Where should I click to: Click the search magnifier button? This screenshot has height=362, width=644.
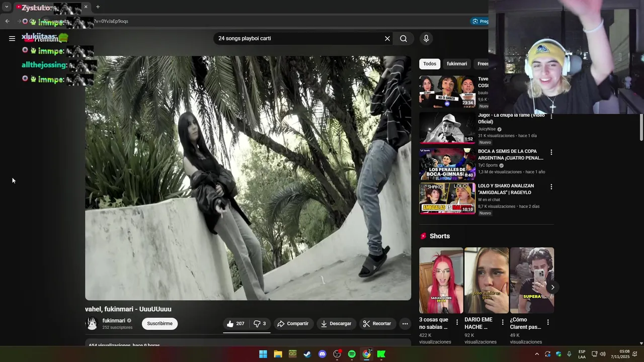pos(404,39)
